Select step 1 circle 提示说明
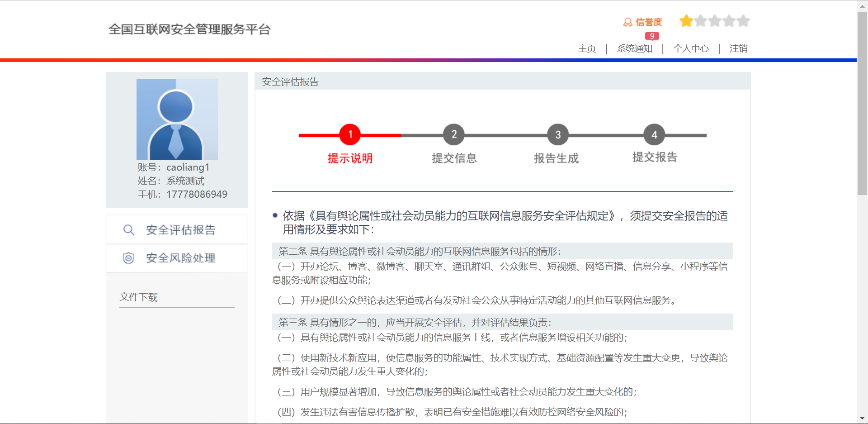The height and width of the screenshot is (424, 868). pos(350,134)
